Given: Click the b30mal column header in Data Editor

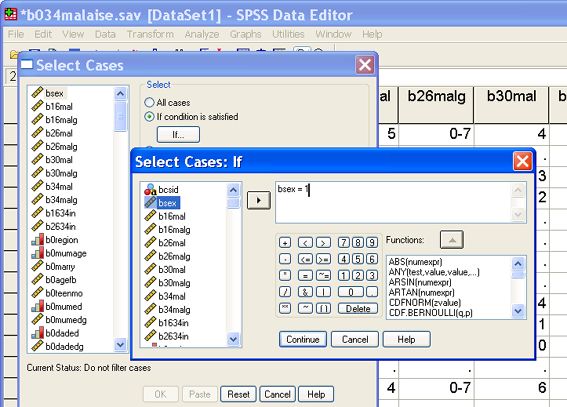Looking at the screenshot, I should pyautogui.click(x=511, y=104).
